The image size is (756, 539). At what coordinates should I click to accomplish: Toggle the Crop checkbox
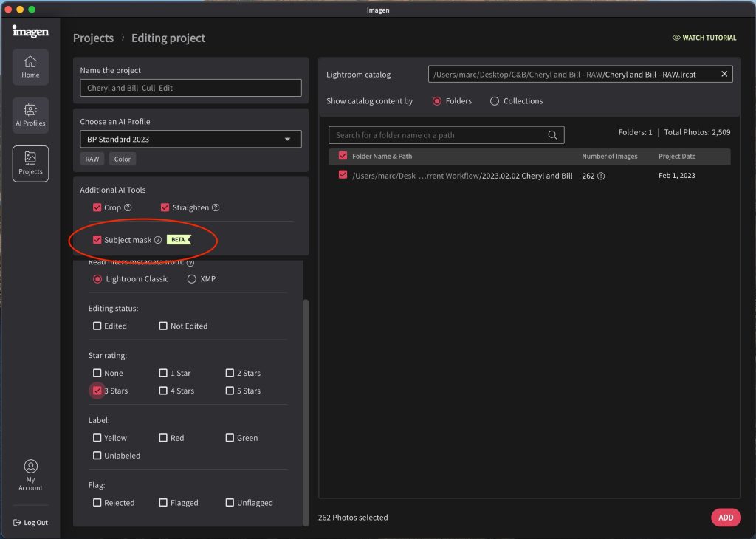coord(97,207)
